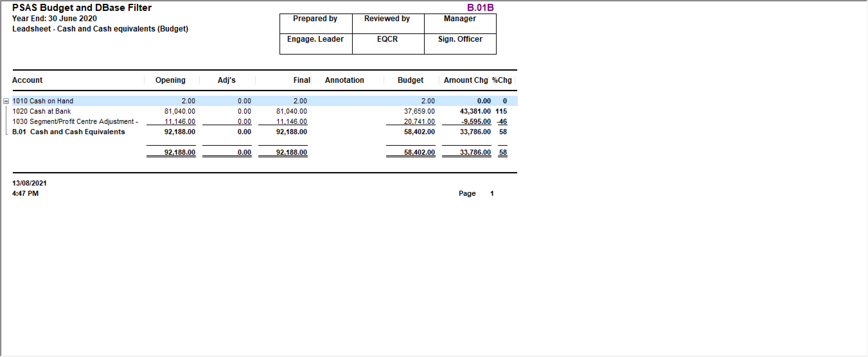868x357 pixels.
Task: Click the purple B.01B document reference
Action: [480, 7]
